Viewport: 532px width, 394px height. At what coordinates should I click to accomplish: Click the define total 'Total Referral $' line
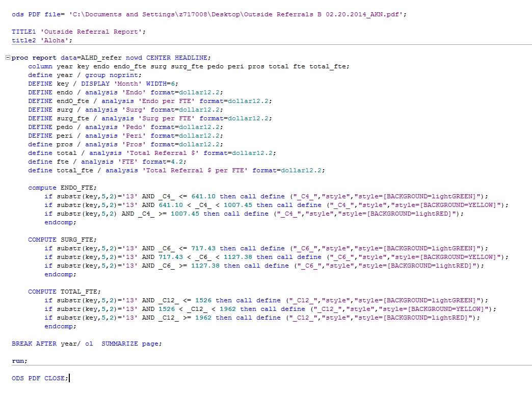152,153
